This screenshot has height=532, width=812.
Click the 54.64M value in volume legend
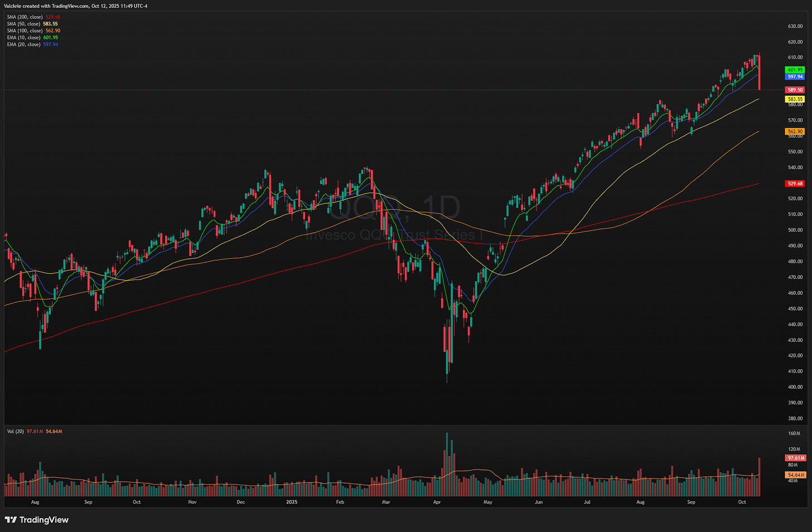click(x=54, y=432)
